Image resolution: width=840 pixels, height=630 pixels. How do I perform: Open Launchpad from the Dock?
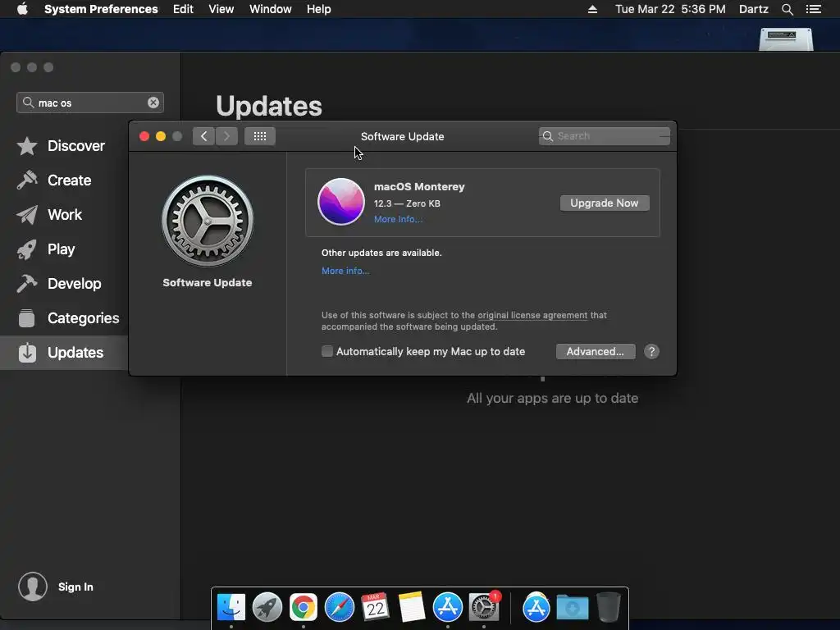[267, 608]
